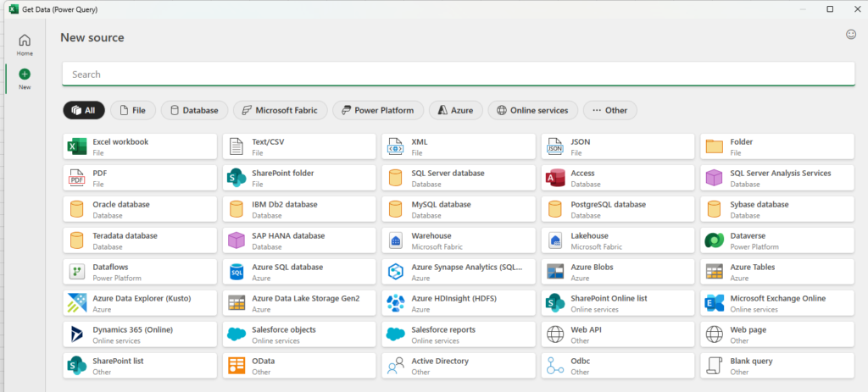868x392 pixels.
Task: Filter sources by Microsoft Fabric
Action: pos(280,110)
